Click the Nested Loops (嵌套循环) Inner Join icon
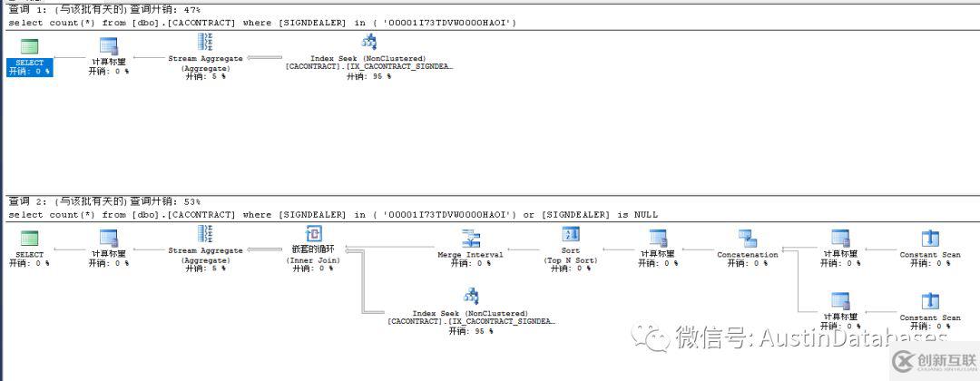 coord(313,234)
